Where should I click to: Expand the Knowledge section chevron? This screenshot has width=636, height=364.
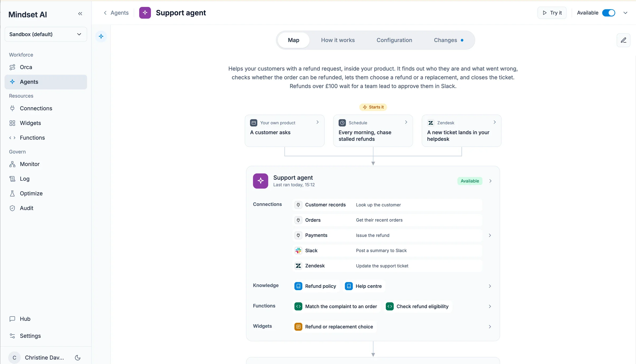[490, 286]
